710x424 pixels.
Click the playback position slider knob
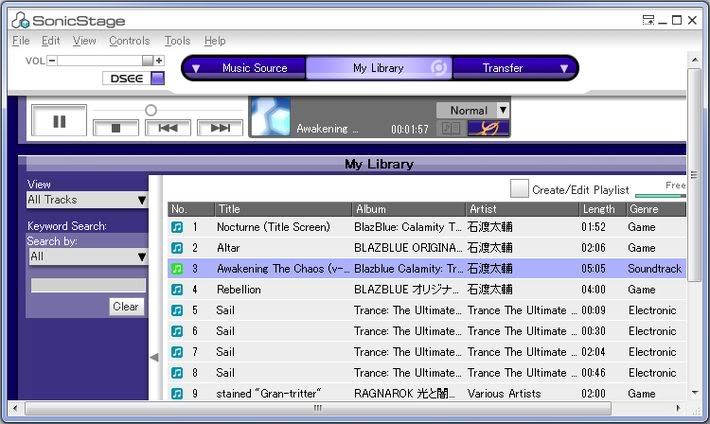pyautogui.click(x=151, y=110)
